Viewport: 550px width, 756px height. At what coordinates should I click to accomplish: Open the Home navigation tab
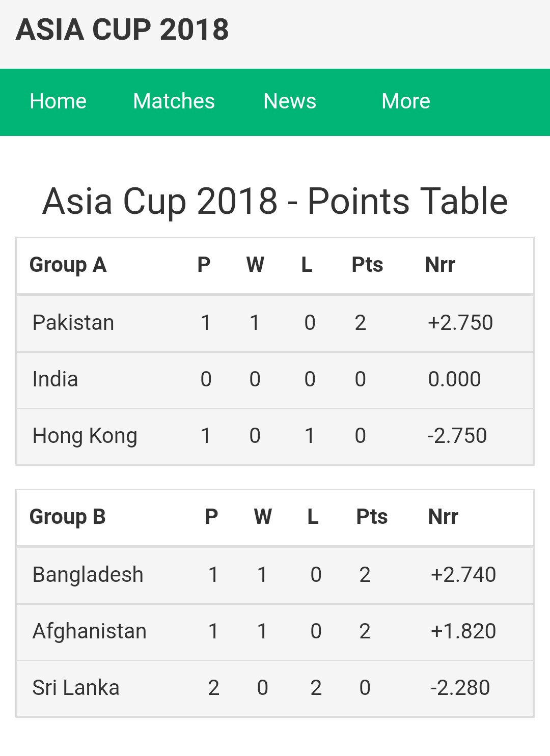(58, 101)
